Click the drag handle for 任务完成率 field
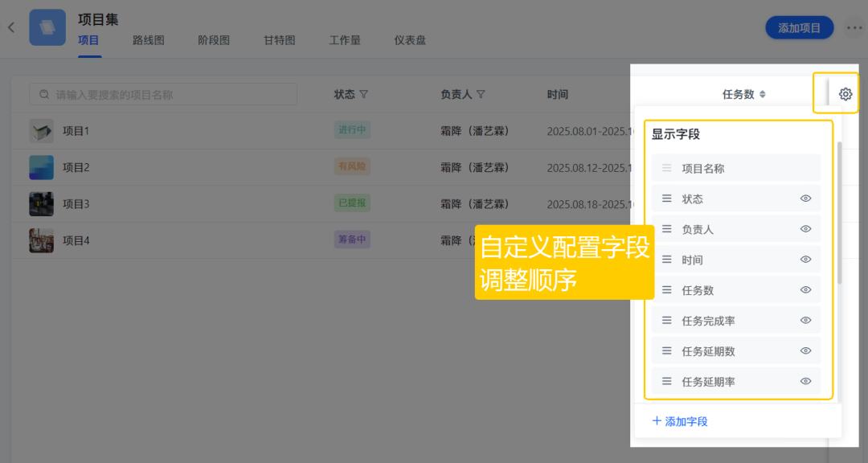Screen dimensions: 868x463 click(666, 321)
